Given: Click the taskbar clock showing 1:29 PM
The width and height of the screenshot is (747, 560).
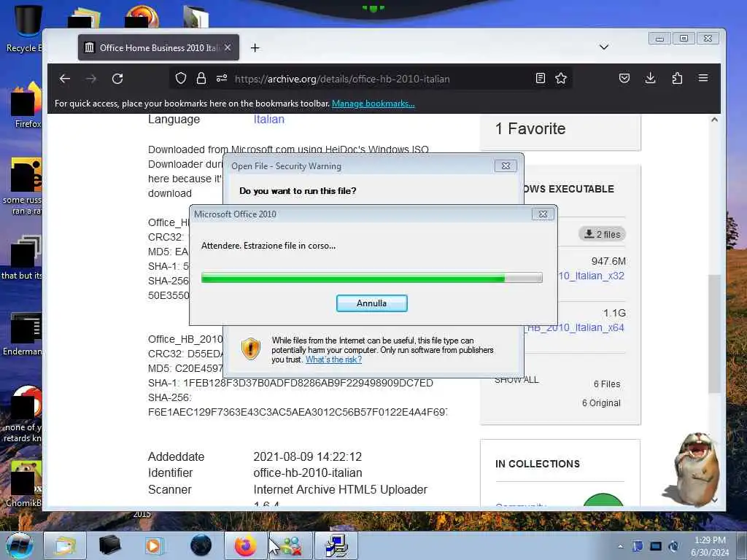Looking at the screenshot, I should click(710, 545).
